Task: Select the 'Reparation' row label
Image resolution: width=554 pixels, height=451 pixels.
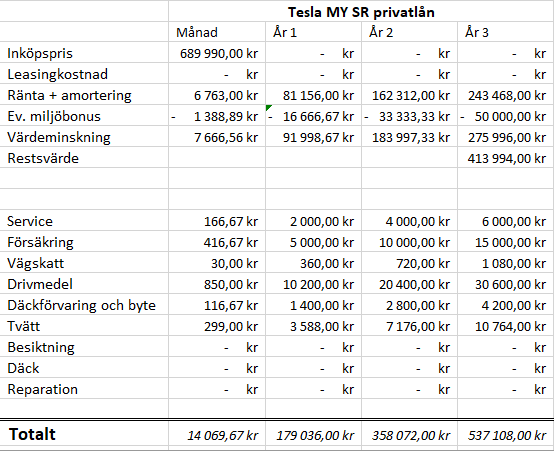Action: click(x=84, y=389)
